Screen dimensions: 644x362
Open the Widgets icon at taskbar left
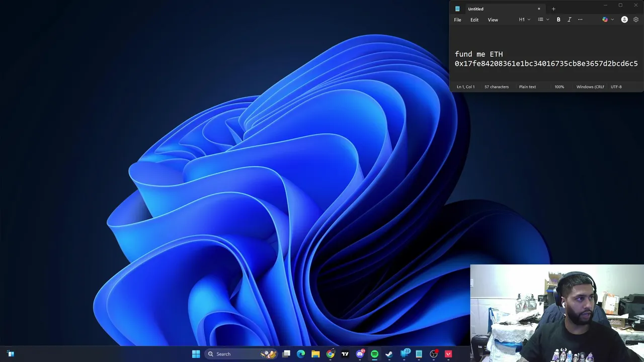pos(11,354)
